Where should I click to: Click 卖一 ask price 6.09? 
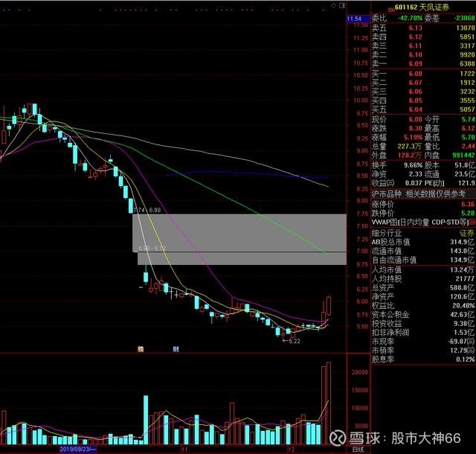pyautogui.click(x=415, y=64)
